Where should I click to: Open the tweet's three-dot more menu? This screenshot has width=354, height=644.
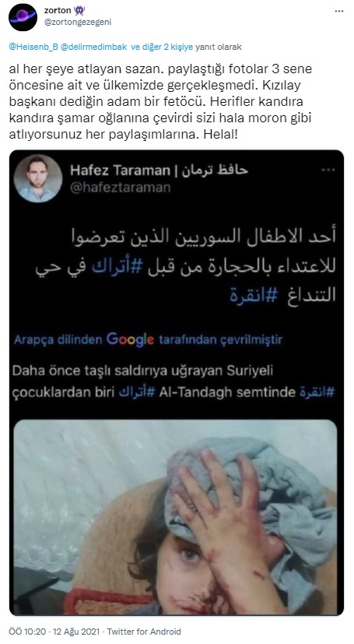[x=338, y=12]
